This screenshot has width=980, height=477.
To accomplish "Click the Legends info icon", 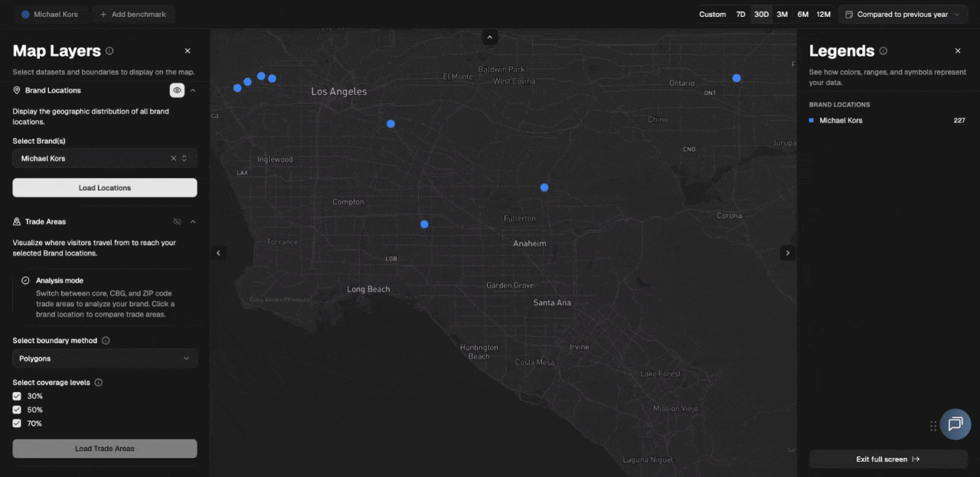I will (x=884, y=51).
